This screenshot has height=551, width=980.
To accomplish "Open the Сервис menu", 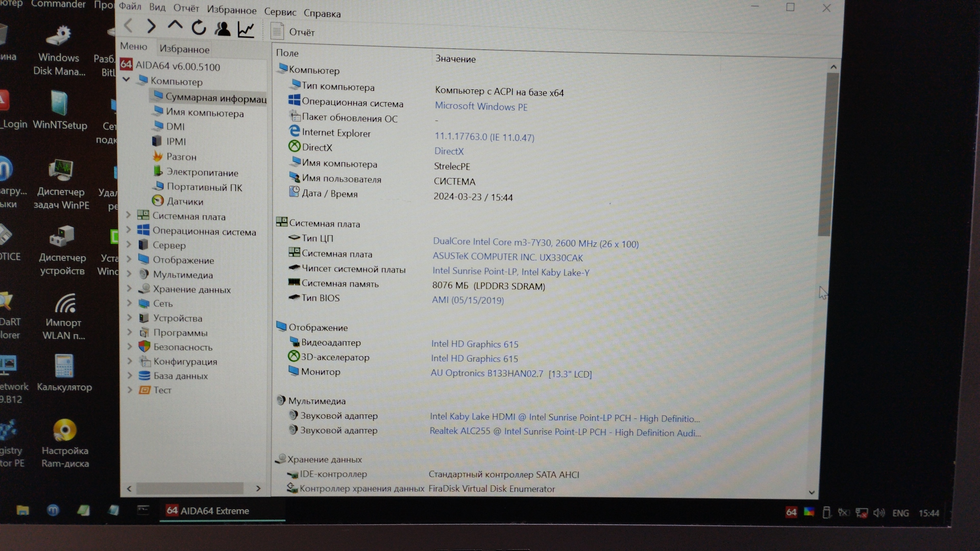I will [280, 12].
